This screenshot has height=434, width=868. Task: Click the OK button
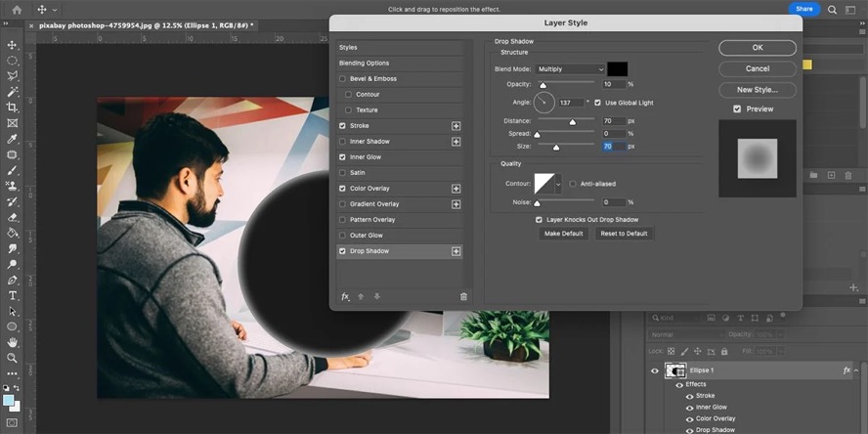point(758,48)
